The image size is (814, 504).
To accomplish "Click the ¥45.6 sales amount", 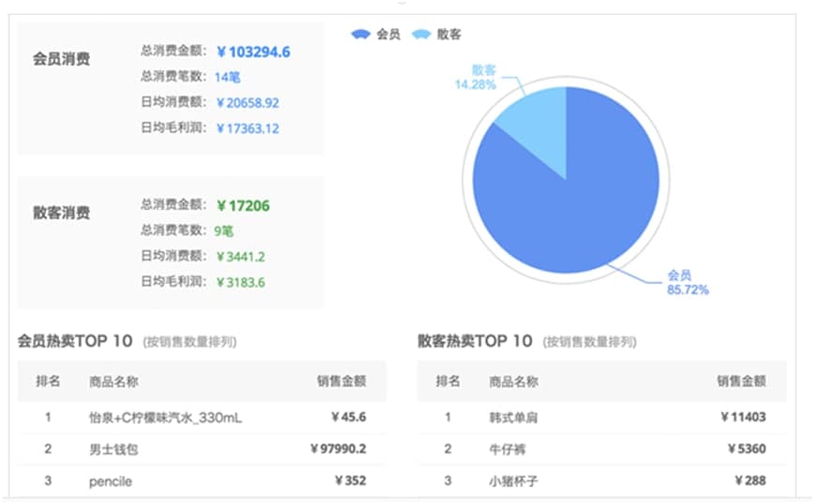I will click(x=348, y=417).
